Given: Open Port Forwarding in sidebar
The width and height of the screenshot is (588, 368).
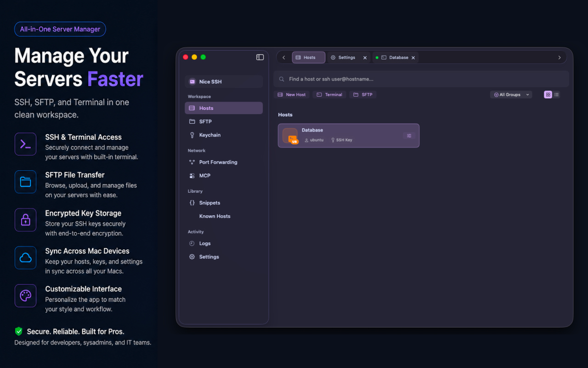Looking at the screenshot, I should [224, 162].
